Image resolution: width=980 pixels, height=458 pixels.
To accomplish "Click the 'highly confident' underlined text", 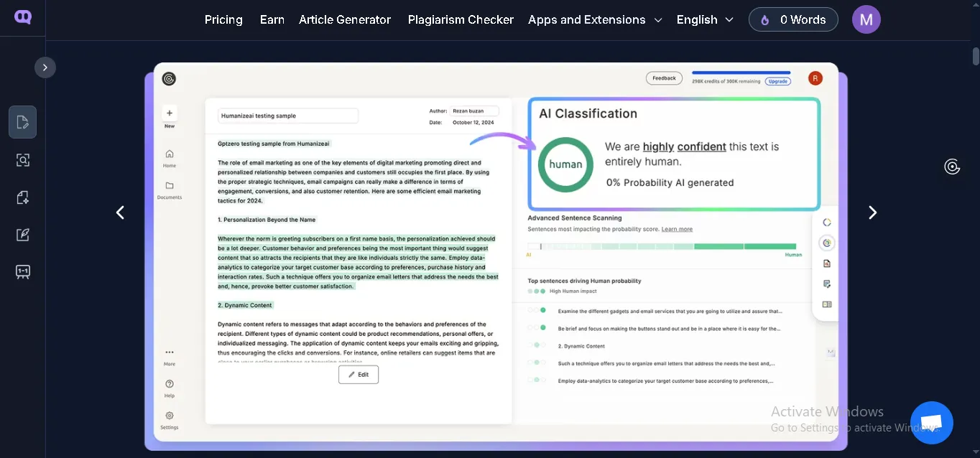I will (684, 146).
